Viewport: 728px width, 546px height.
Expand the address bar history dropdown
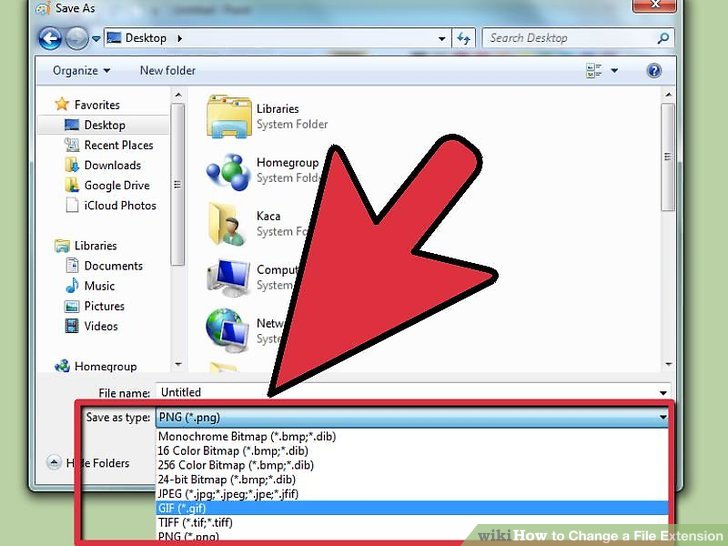[442, 39]
